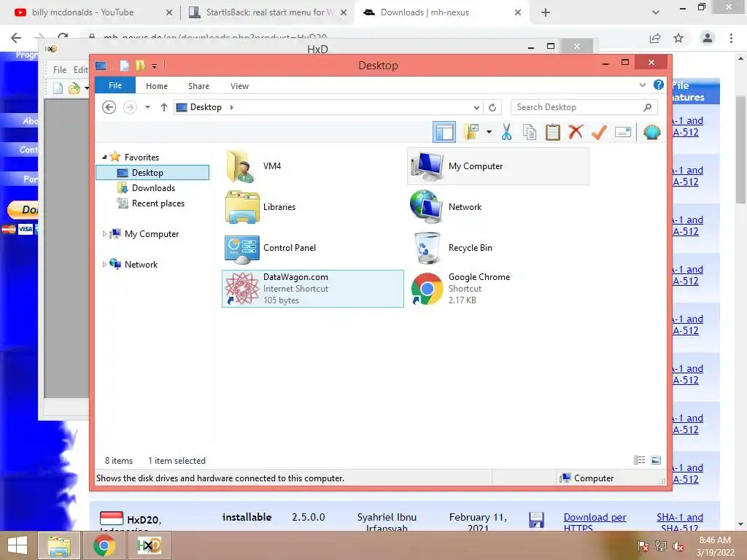Expand the Desktop path breadcrumb arrow
This screenshot has height=560, width=747.
pyautogui.click(x=231, y=107)
